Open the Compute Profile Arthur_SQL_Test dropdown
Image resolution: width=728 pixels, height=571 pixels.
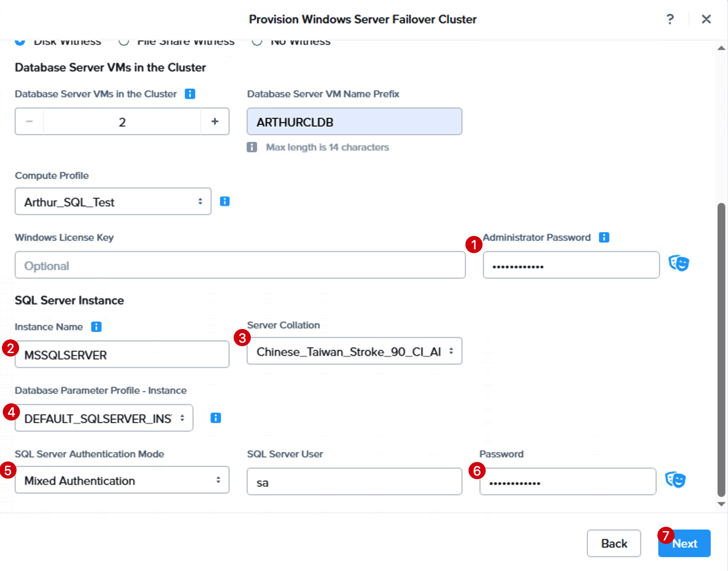click(113, 201)
